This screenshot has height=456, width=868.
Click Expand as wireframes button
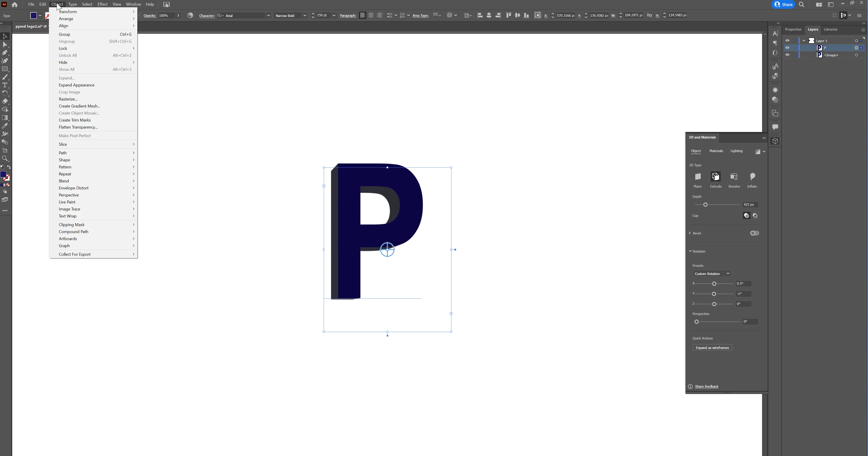tap(712, 348)
